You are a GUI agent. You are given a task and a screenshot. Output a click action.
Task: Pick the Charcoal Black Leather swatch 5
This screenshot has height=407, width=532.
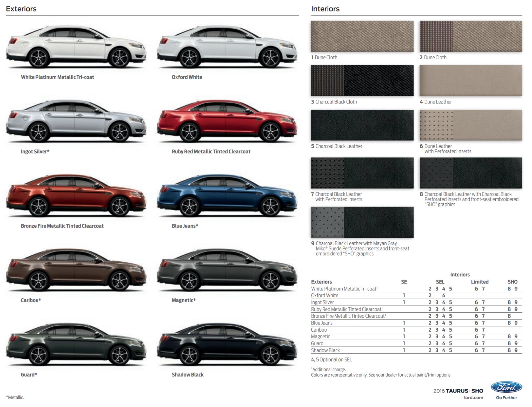point(362,125)
